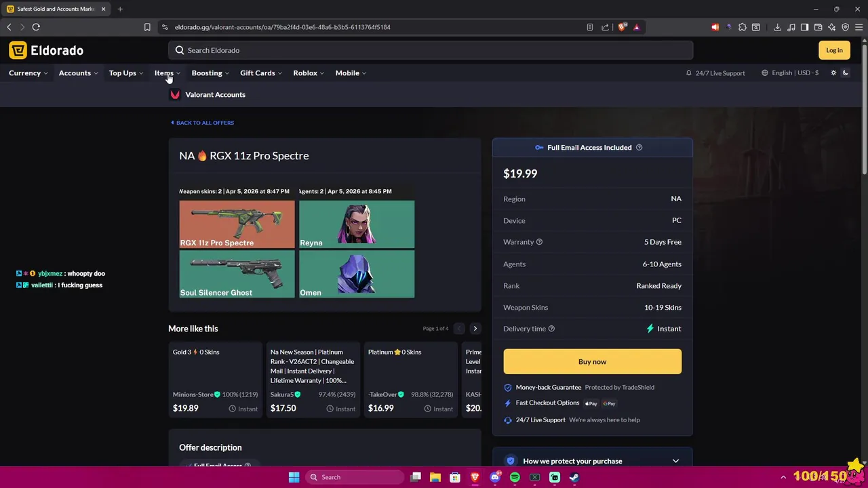Viewport: 868px width, 488px height.
Task: Expand the Roblox menu
Action: [x=309, y=73]
